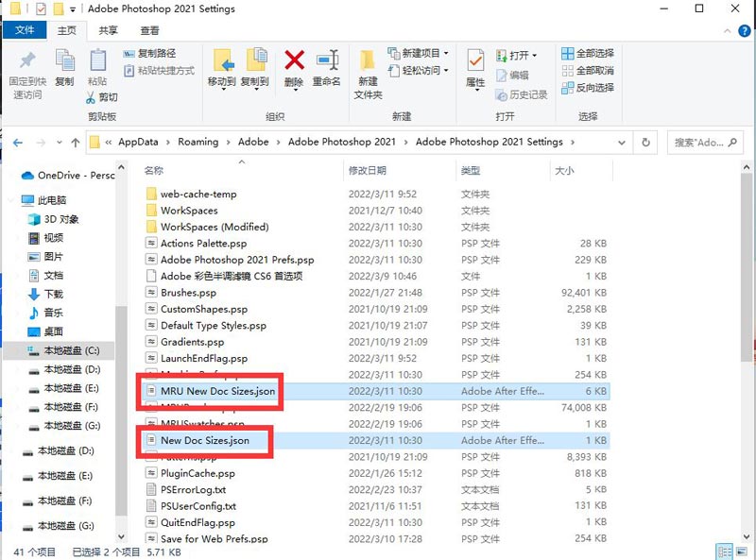Switch to the 查看 view tab
Image resolution: width=756 pixels, height=560 pixels.
tap(149, 30)
